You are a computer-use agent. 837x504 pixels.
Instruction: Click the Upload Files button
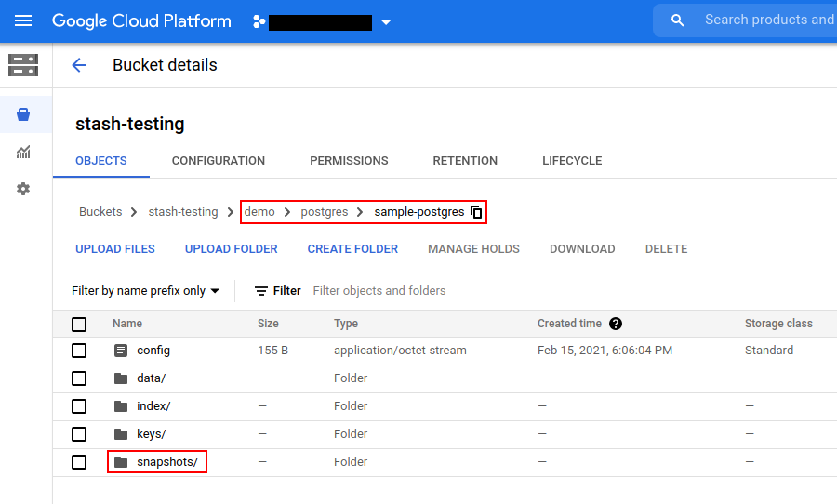pos(115,249)
